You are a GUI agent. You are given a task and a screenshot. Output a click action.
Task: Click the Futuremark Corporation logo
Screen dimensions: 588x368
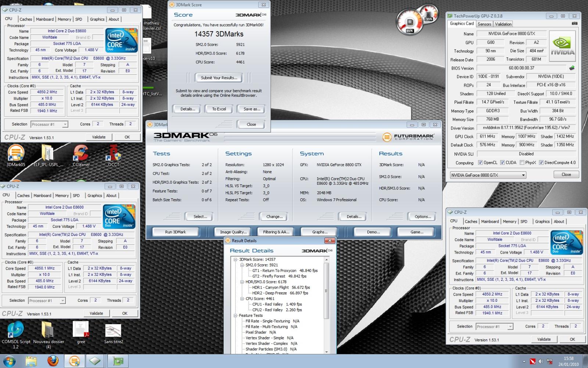point(408,137)
